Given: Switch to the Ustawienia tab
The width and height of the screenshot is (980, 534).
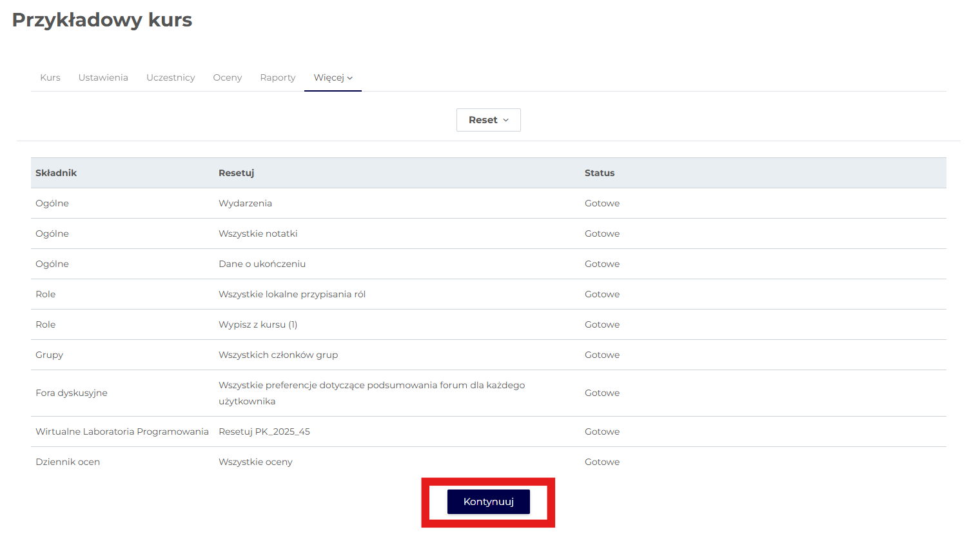Looking at the screenshot, I should [x=103, y=77].
